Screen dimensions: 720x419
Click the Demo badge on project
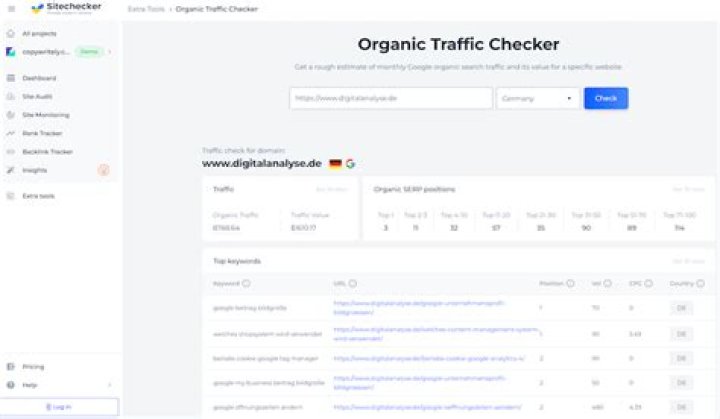tap(89, 52)
